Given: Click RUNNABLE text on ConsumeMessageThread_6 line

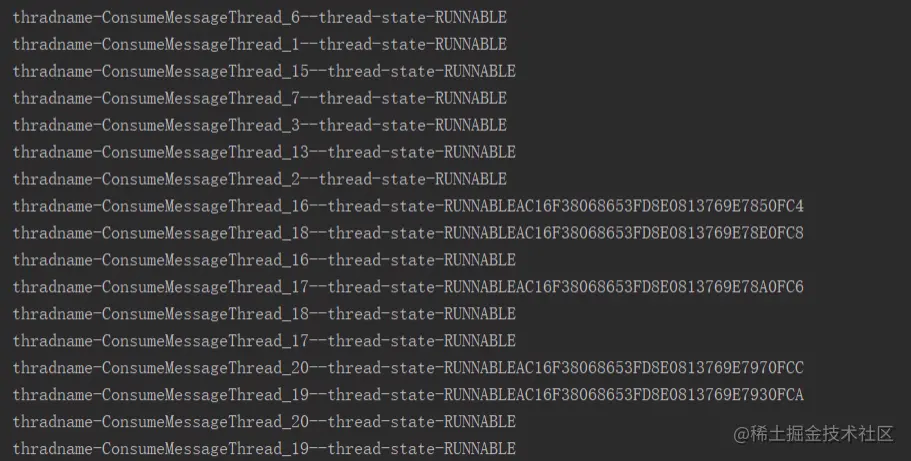Looking at the screenshot, I should [x=471, y=17].
